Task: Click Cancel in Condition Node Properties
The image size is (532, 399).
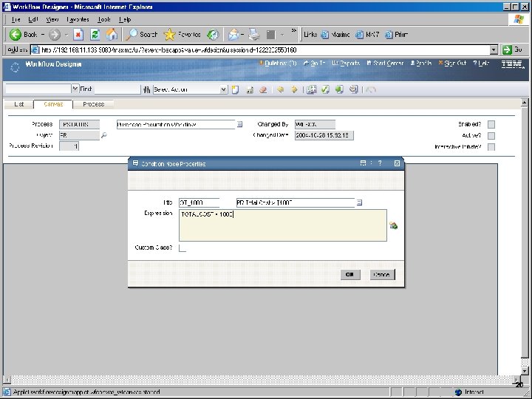Action: (382, 274)
